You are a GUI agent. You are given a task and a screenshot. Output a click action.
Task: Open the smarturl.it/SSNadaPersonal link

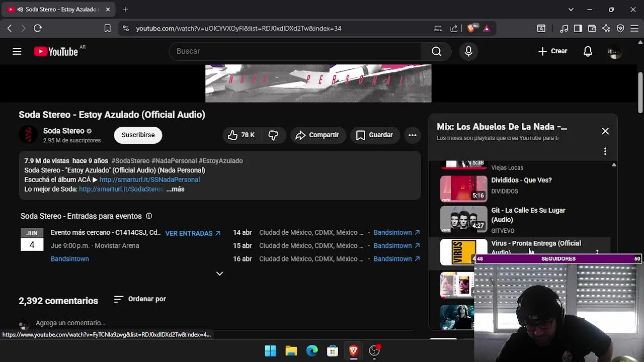[149, 180]
